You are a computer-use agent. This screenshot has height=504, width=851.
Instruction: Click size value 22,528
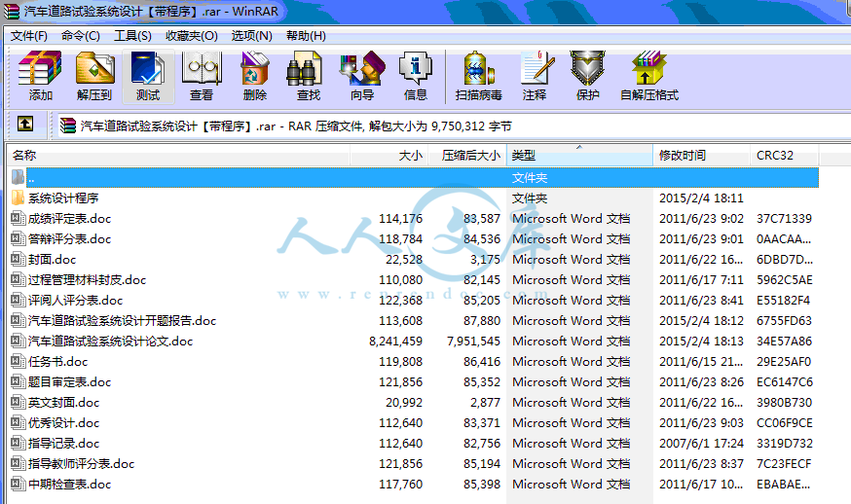click(x=404, y=260)
